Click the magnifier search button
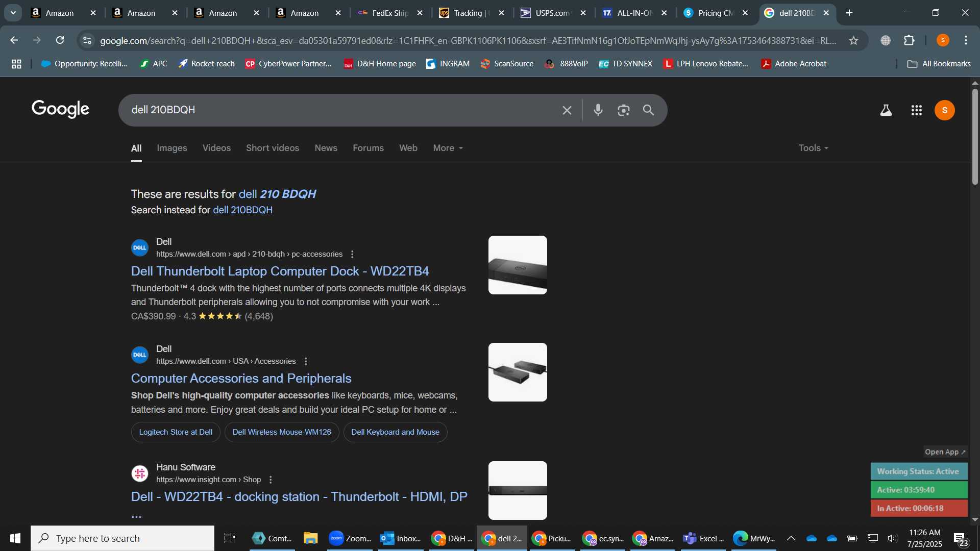Screen dimensions: 980x551 (x=648, y=110)
